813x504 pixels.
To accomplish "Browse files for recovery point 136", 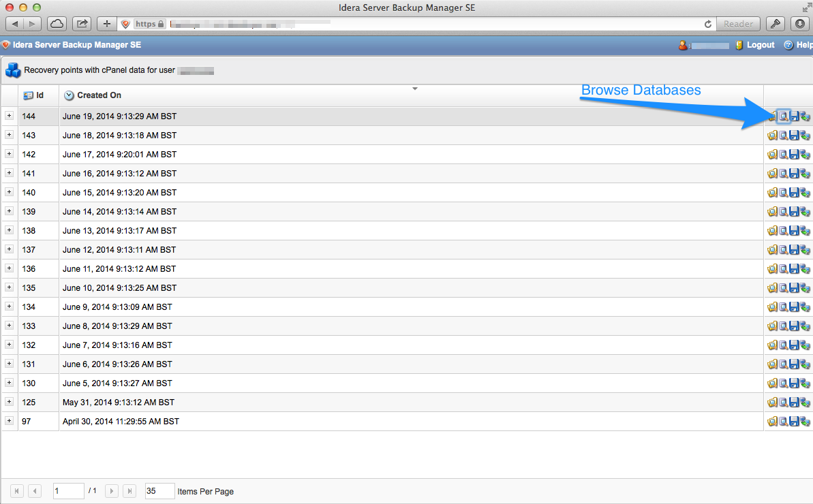I will pyautogui.click(x=773, y=269).
